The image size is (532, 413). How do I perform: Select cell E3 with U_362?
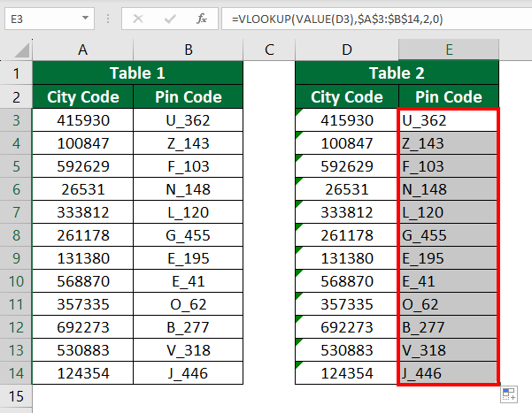(x=449, y=120)
